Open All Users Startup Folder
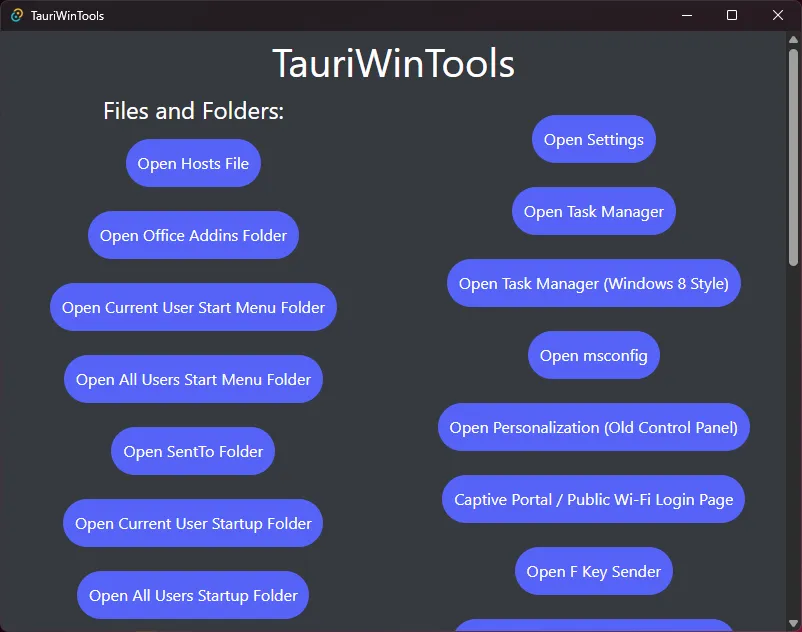The height and width of the screenshot is (632, 802). click(x=192, y=594)
